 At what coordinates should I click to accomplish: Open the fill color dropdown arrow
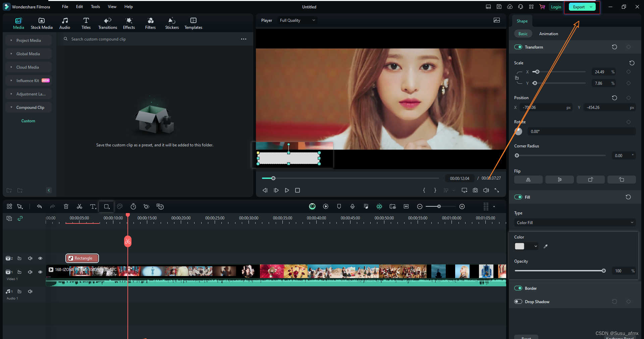tap(536, 247)
